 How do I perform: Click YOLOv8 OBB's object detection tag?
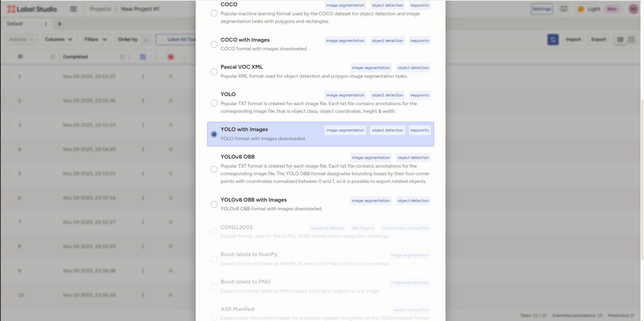(x=413, y=158)
